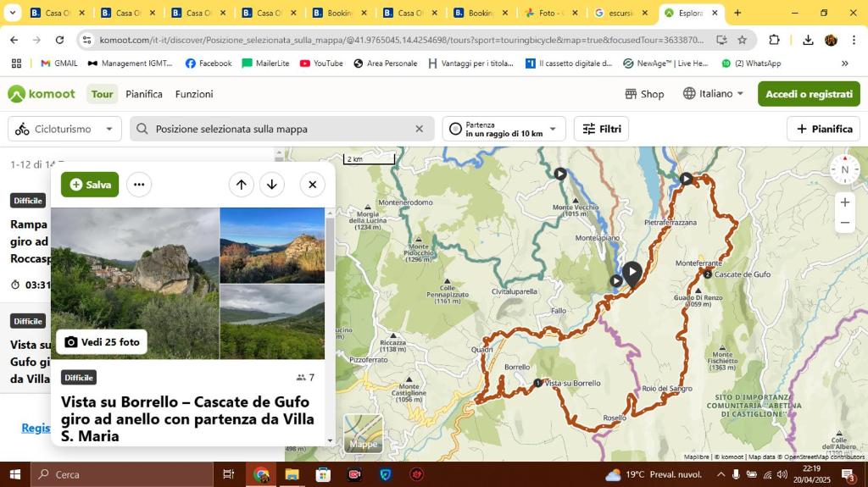Viewport: 868px width, 487px height.
Task: Click Accedi o registrati button
Action: (809, 94)
